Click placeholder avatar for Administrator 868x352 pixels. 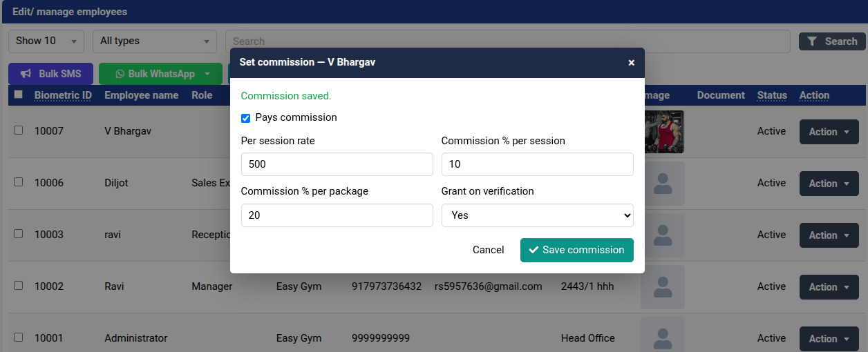click(663, 335)
